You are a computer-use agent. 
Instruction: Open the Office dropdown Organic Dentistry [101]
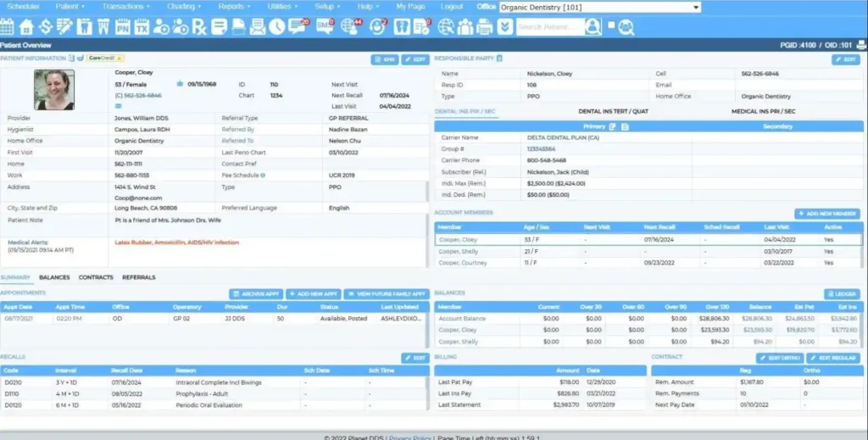[x=600, y=7]
